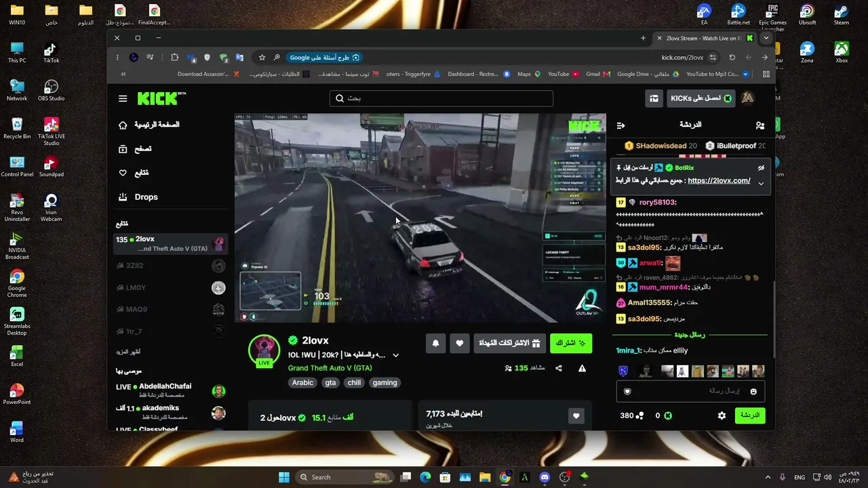This screenshot has width=868, height=488.
Task: Open the user profile avatar menu
Action: pyautogui.click(x=747, y=98)
